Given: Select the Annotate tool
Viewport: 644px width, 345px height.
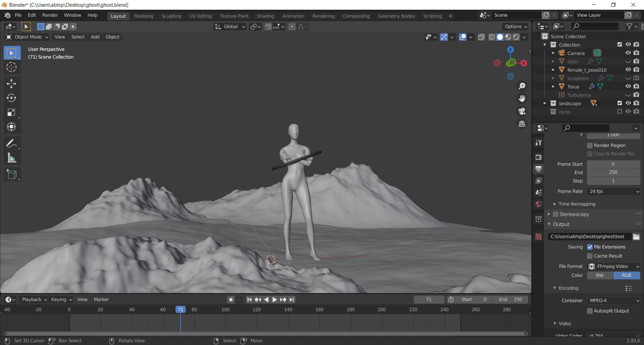Looking at the screenshot, I should (x=12, y=144).
